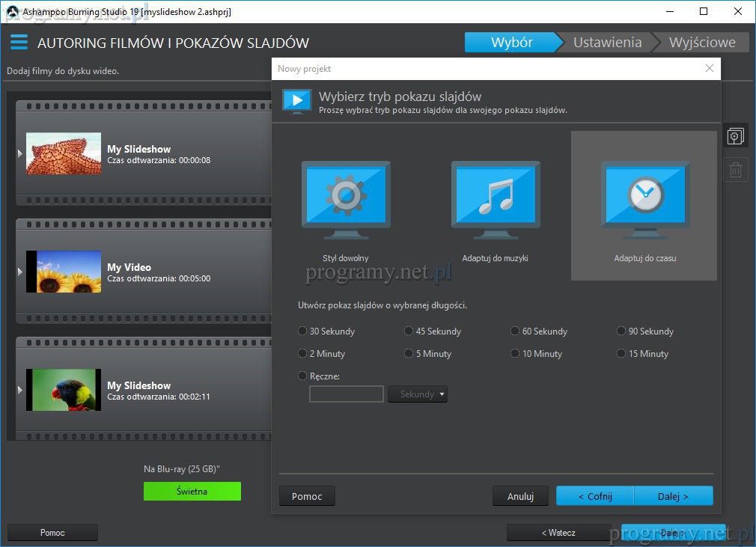The image size is (756, 547).
Task: Select the 30 Sekundy radio option
Action: point(302,331)
